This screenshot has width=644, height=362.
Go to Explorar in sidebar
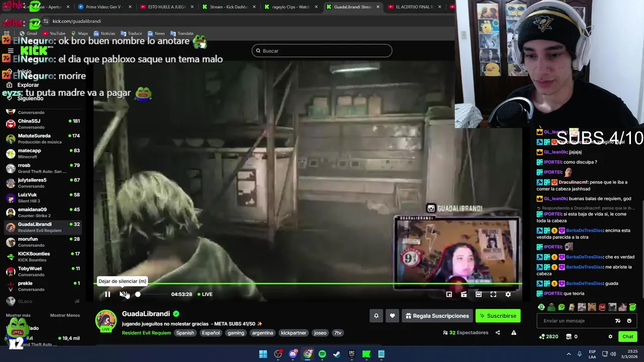point(28,85)
